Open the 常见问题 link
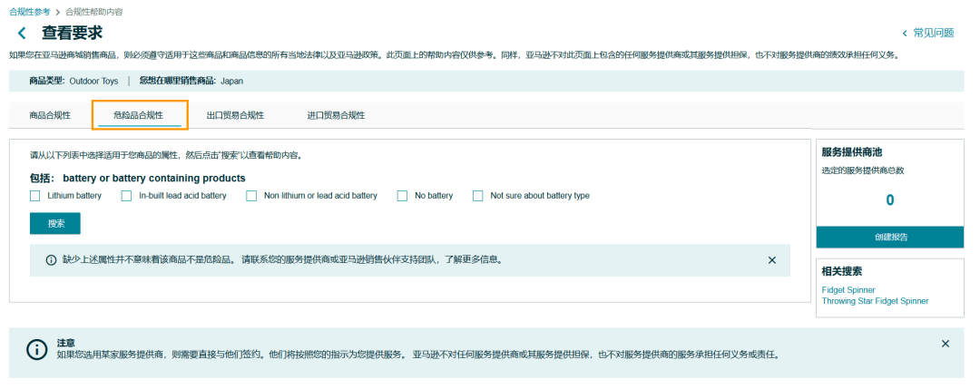Viewport: 980px width, 389px height. (933, 33)
